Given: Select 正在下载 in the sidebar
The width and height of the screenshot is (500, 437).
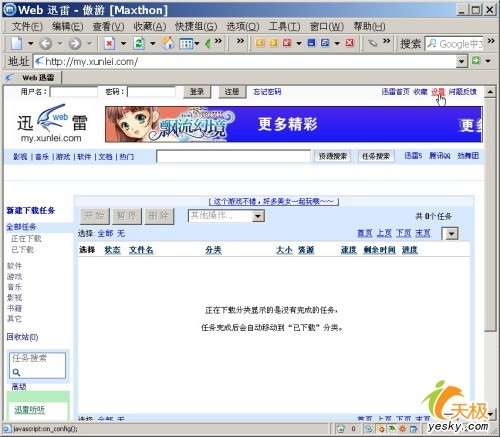Looking at the screenshot, I should (x=26, y=239).
